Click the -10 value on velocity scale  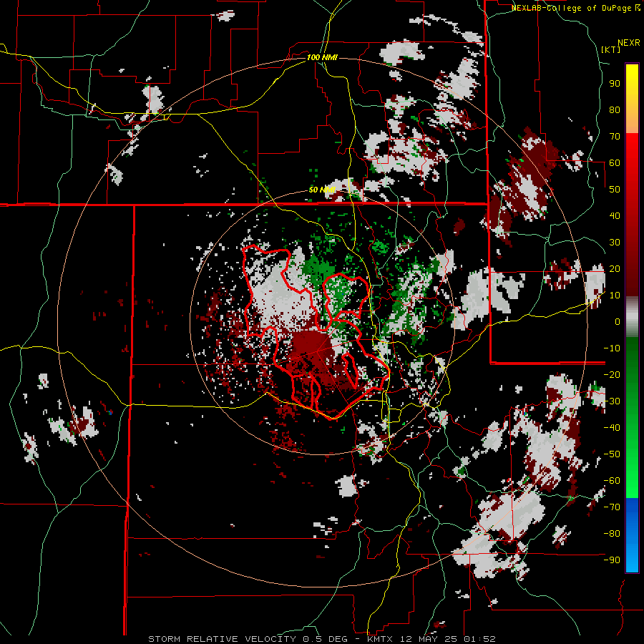pos(612,348)
